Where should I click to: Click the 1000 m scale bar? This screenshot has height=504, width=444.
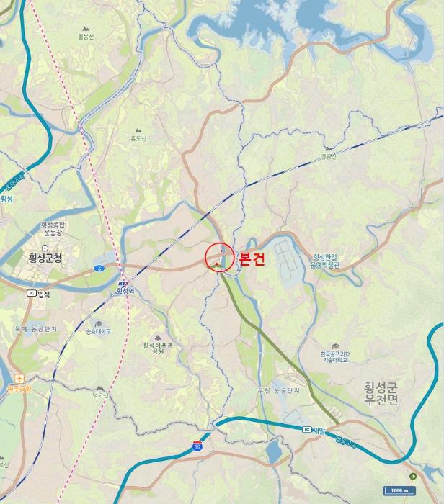coord(399,490)
